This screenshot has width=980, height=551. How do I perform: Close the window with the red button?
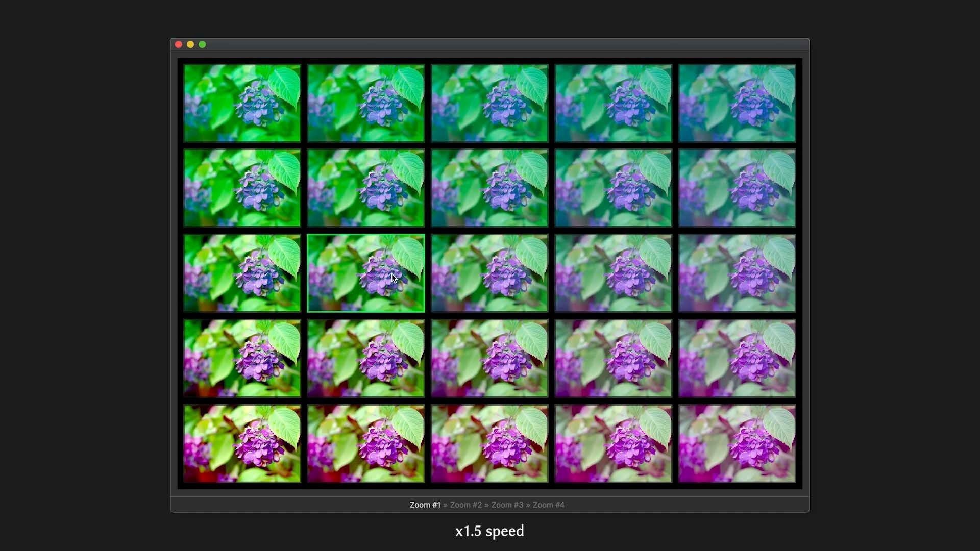tap(179, 44)
